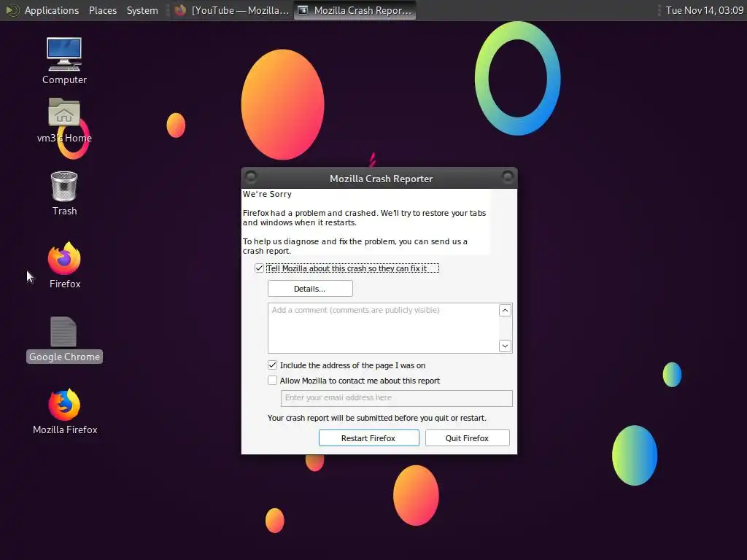Image resolution: width=747 pixels, height=560 pixels.
Task: Click Restart Firefox button
Action: click(368, 438)
